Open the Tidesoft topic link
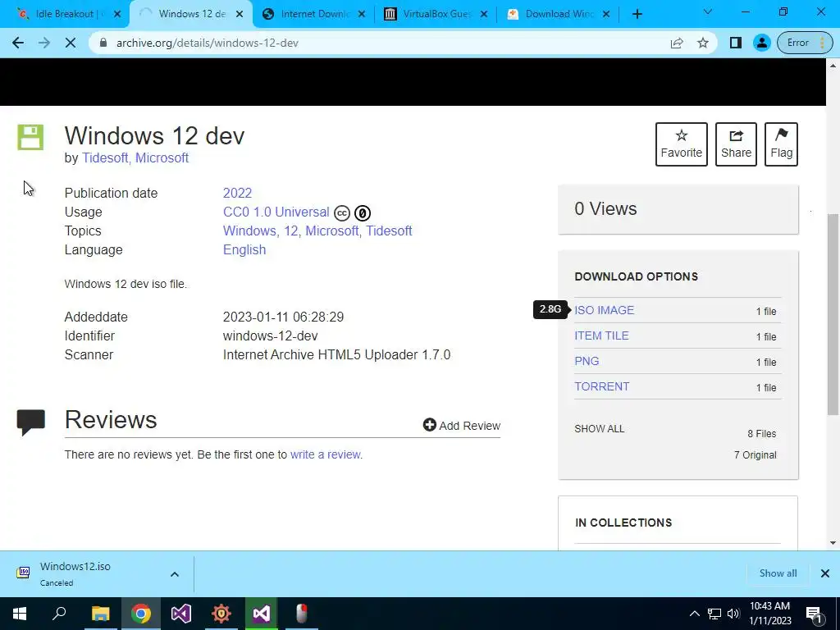 tap(389, 231)
